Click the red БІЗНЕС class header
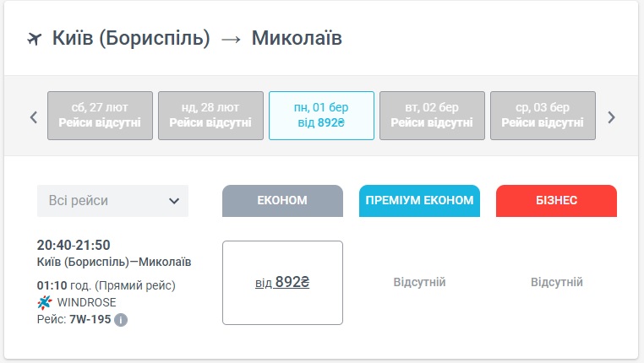 556,201
